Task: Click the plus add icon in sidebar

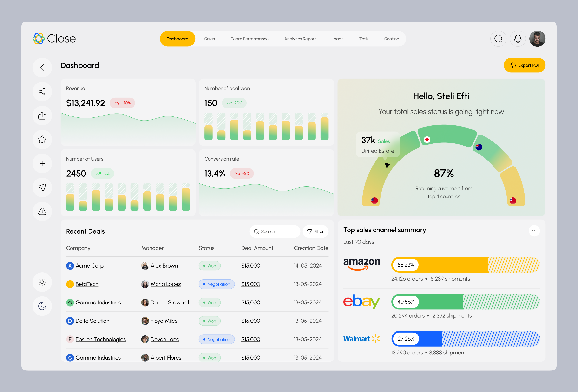Action: (x=42, y=163)
